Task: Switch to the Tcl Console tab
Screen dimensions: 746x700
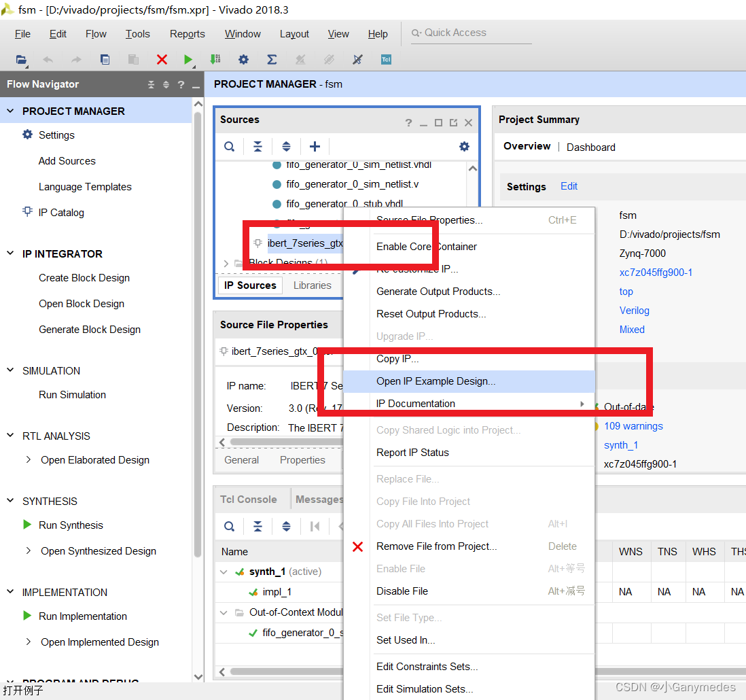Action: coord(249,500)
